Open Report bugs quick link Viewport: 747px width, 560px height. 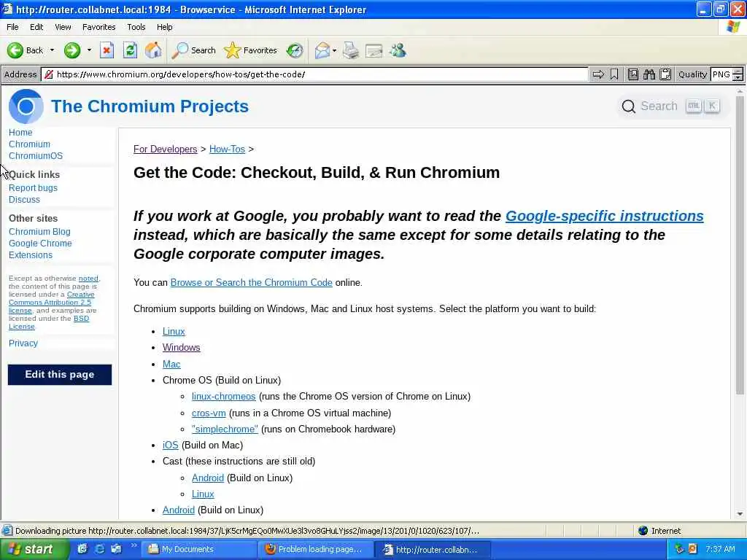tap(33, 187)
